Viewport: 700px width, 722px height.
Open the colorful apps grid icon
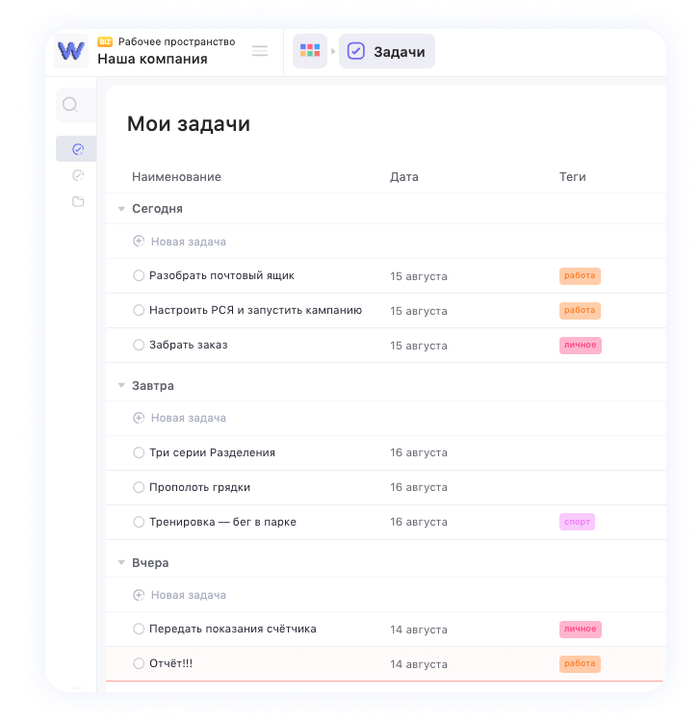[310, 51]
